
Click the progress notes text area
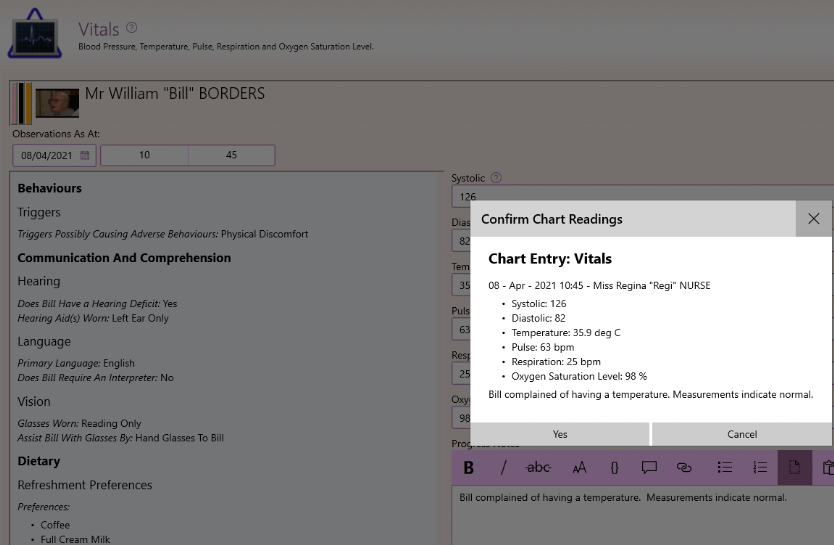pyautogui.click(x=643, y=515)
